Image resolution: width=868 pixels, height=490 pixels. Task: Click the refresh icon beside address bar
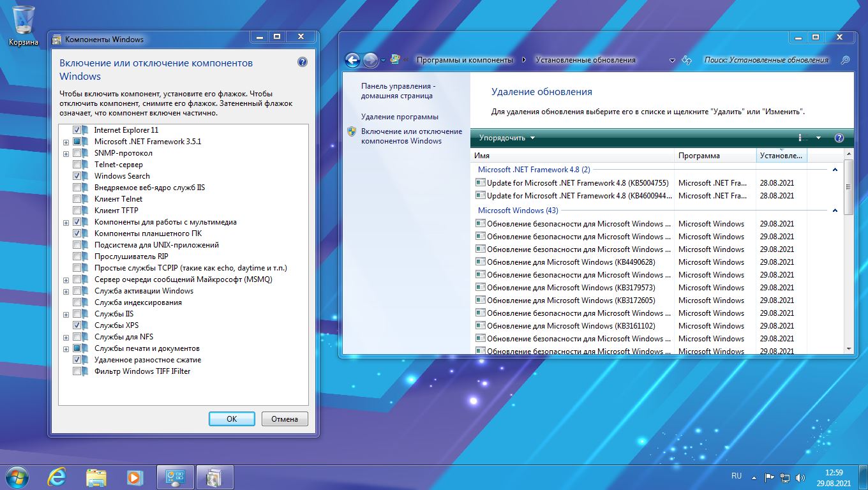click(x=687, y=60)
